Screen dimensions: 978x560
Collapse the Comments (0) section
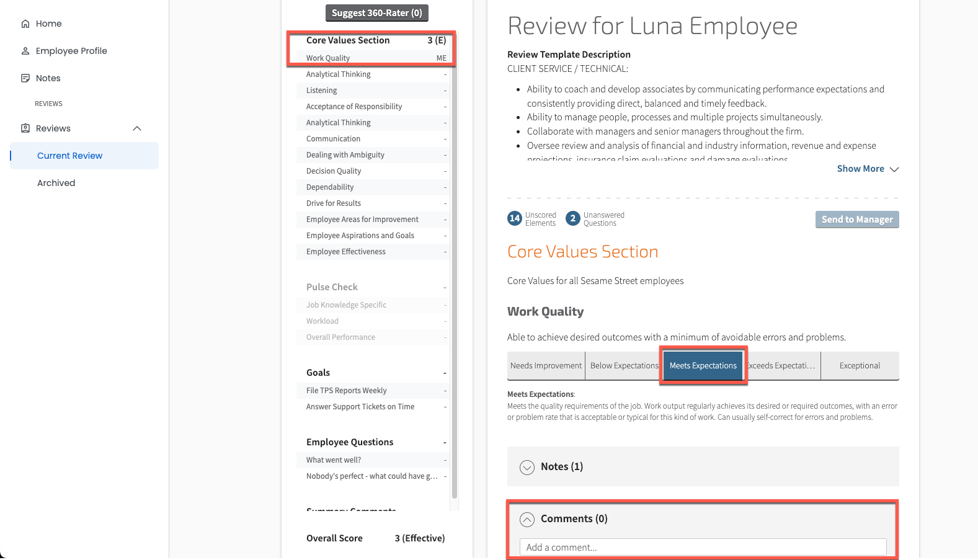[x=527, y=519]
